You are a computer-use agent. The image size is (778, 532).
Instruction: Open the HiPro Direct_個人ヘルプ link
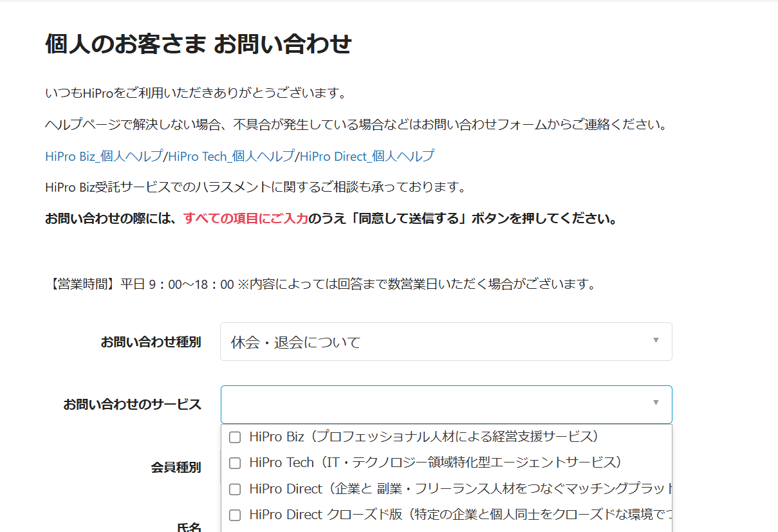[x=367, y=156]
